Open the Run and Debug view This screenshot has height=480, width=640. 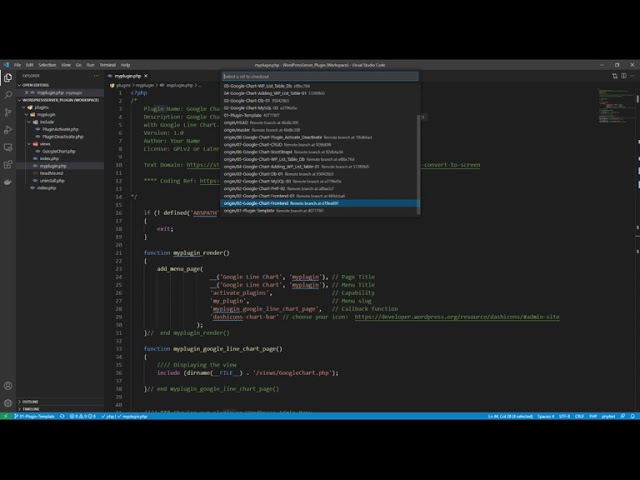(8, 130)
